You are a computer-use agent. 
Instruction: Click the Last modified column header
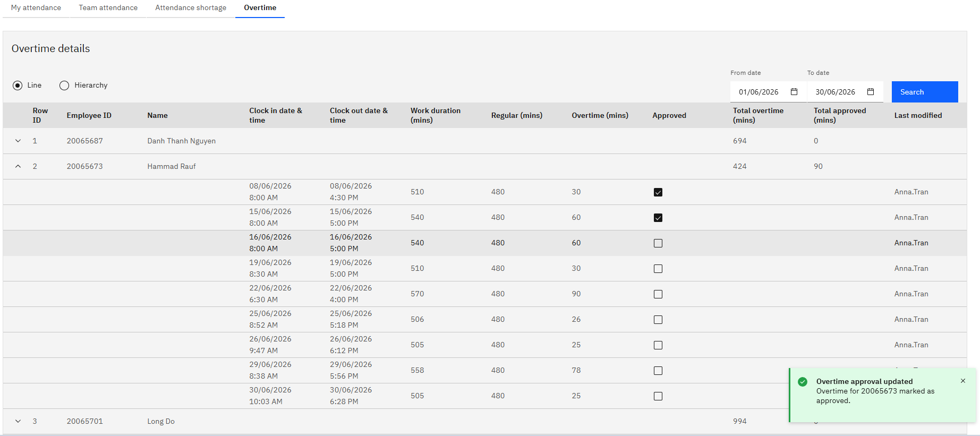click(x=918, y=115)
